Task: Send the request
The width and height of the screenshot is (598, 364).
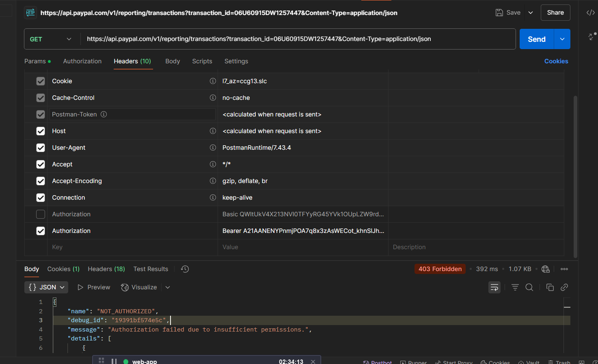Action: click(x=537, y=39)
